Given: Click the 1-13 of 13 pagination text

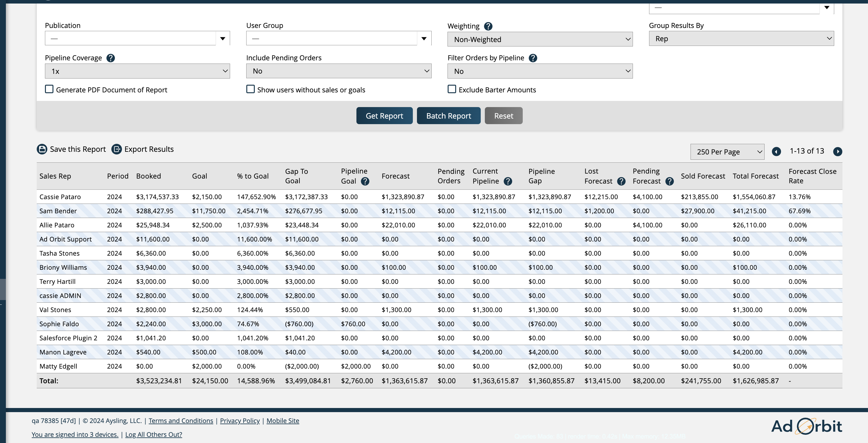Looking at the screenshot, I should coord(807,151).
